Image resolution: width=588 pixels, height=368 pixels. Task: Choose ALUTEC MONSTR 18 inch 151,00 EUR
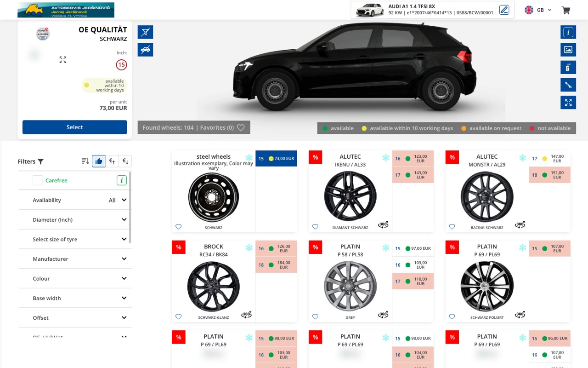[x=550, y=175]
